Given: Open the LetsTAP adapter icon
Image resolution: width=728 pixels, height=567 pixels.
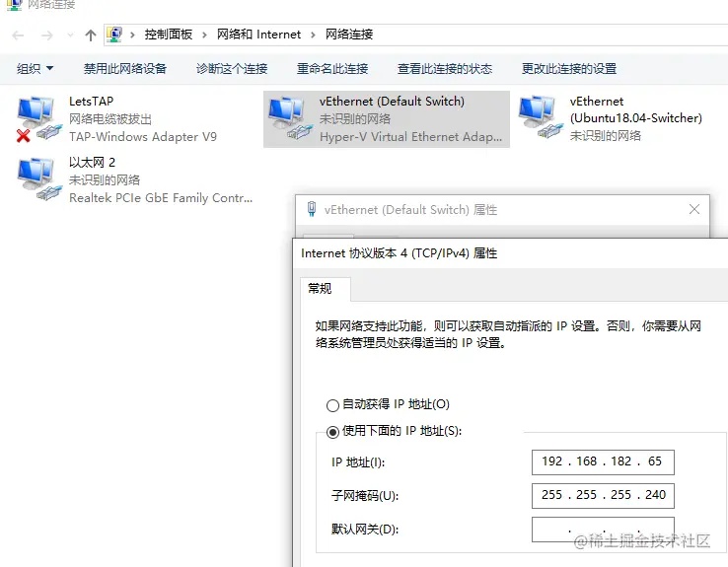Looking at the screenshot, I should pyautogui.click(x=38, y=118).
